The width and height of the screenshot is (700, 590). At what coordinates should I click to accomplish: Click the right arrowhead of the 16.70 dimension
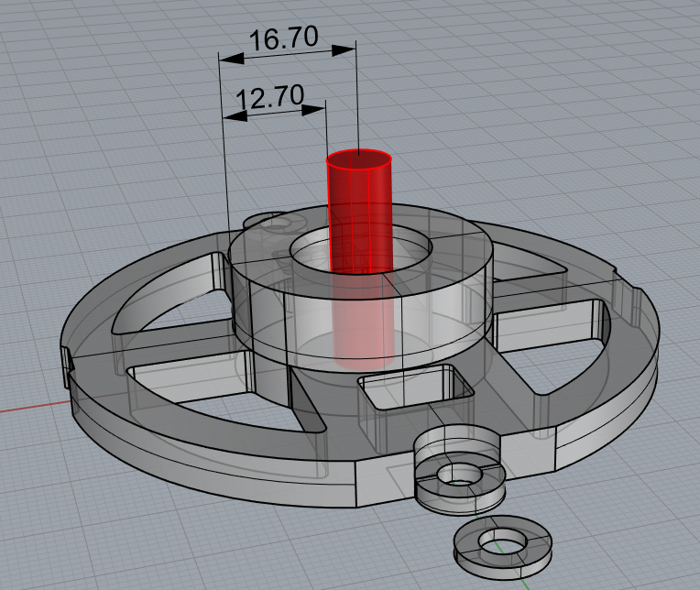(x=343, y=50)
